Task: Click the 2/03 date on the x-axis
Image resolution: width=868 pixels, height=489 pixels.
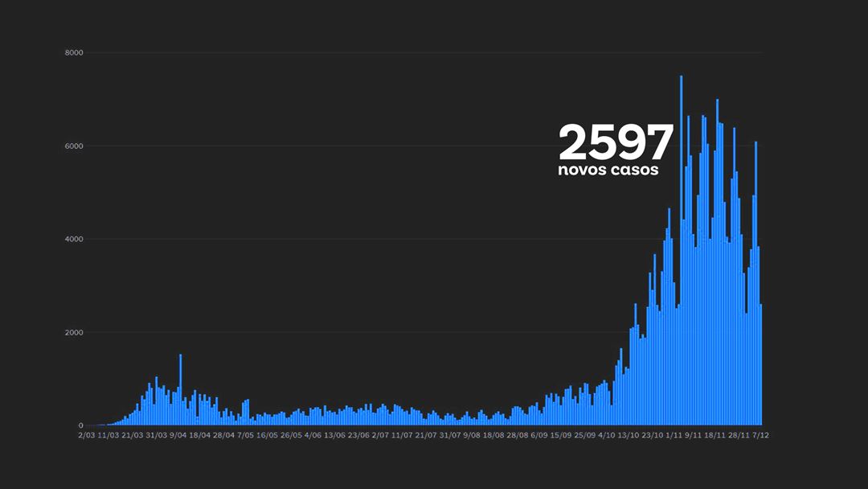Action: tap(86, 435)
